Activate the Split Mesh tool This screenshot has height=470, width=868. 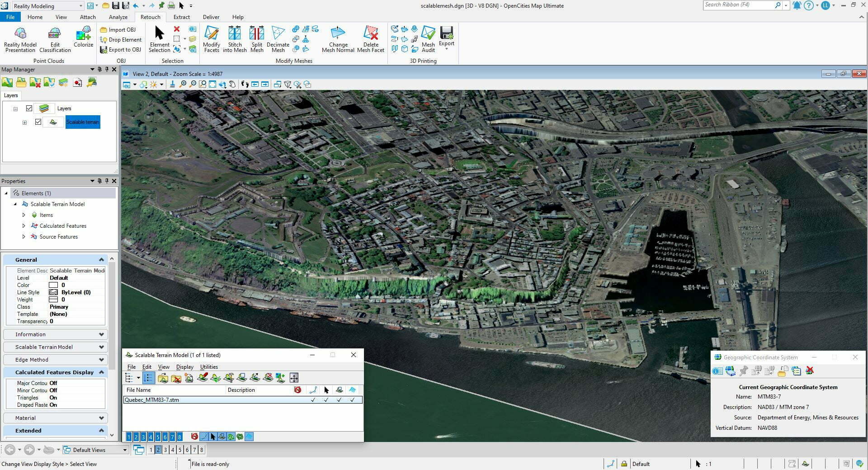pyautogui.click(x=257, y=38)
